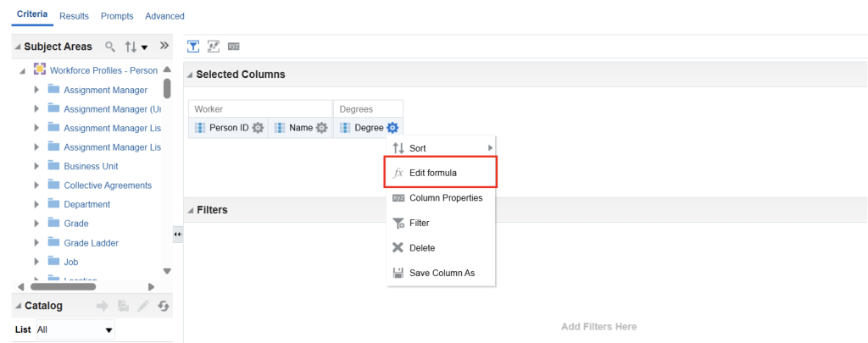
Task: Expand the Assignment Manager folder
Action: click(x=36, y=90)
